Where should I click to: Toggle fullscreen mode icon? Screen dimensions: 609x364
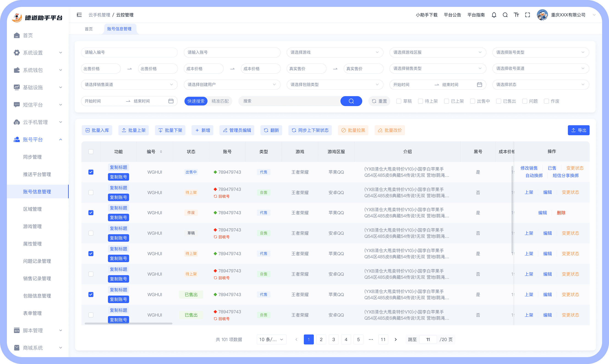point(527,15)
